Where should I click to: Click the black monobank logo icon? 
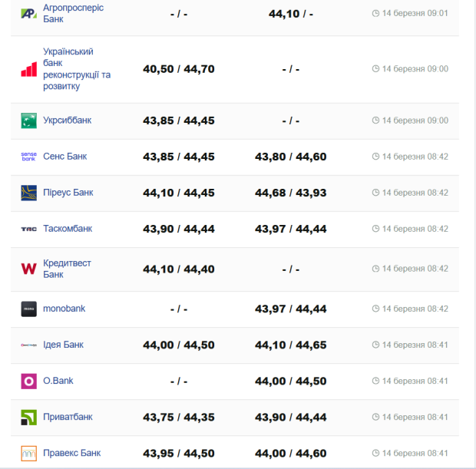pyautogui.click(x=28, y=309)
